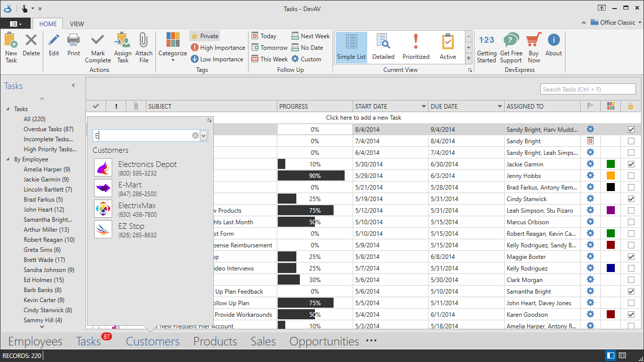Collapse the By Employee tree node
The height and width of the screenshot is (362, 644).
point(8,159)
